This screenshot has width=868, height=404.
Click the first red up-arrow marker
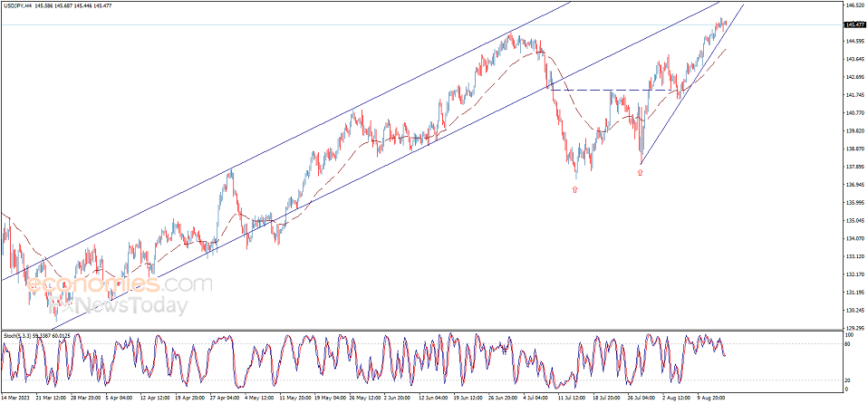click(x=574, y=189)
